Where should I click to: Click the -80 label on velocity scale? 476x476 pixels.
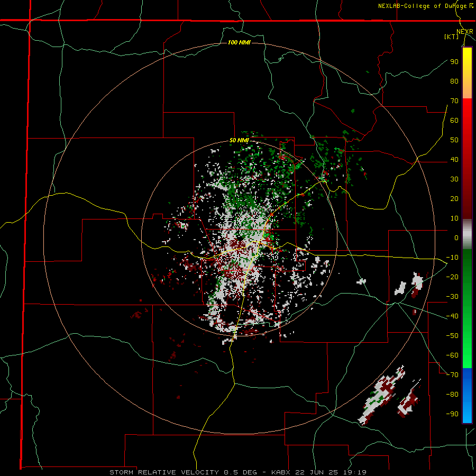point(452,395)
